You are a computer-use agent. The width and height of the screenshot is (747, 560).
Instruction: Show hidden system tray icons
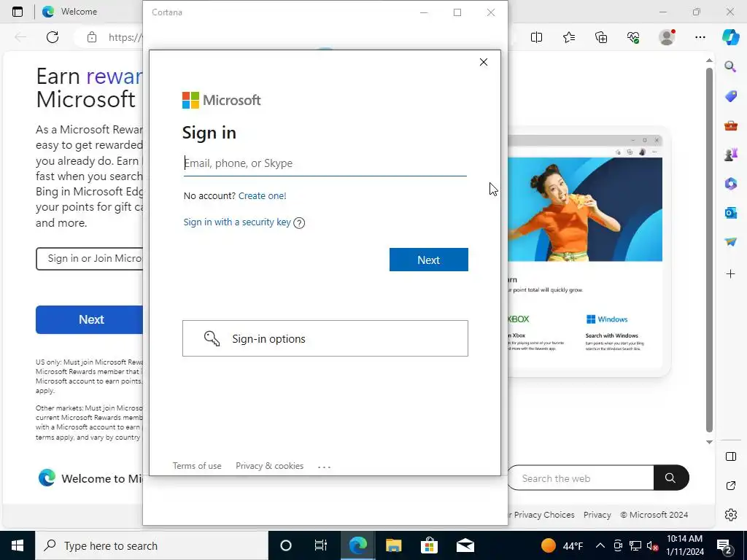point(600,545)
